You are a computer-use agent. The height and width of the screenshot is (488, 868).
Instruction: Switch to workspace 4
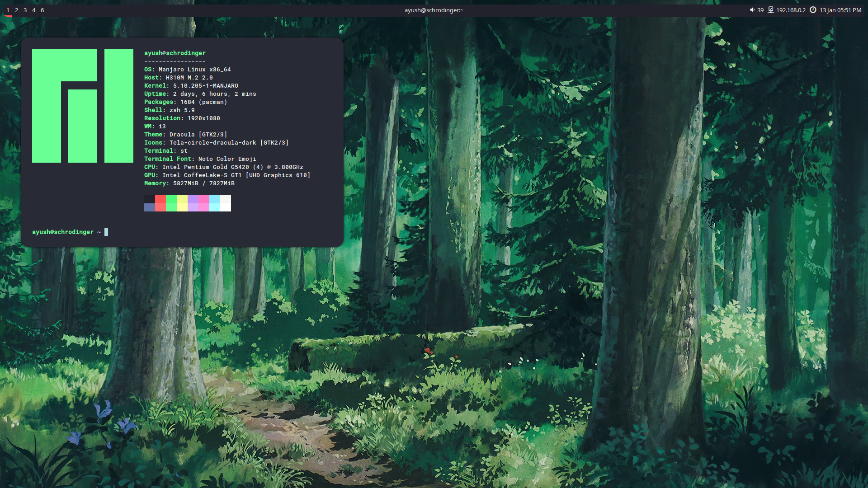click(34, 10)
